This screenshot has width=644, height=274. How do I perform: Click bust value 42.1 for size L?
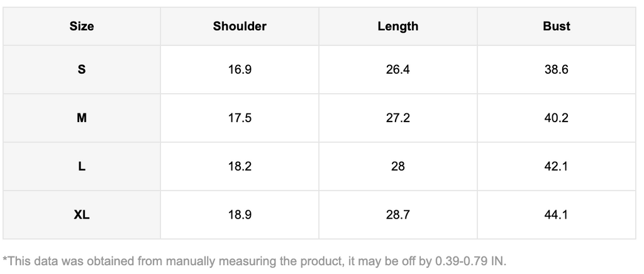coord(557,166)
